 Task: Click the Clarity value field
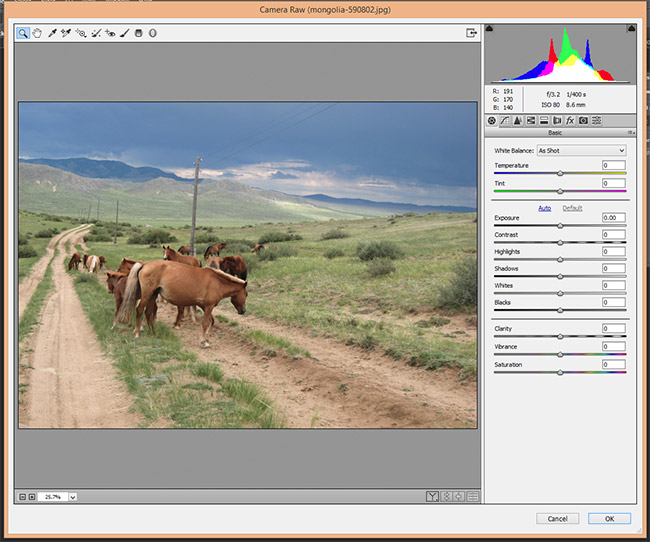(614, 329)
